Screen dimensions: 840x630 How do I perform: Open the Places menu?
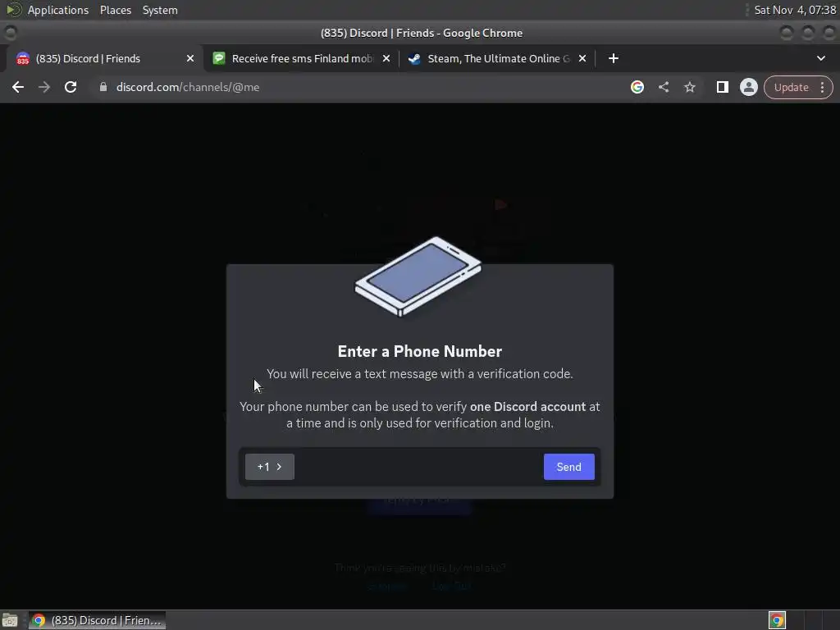pos(115,10)
